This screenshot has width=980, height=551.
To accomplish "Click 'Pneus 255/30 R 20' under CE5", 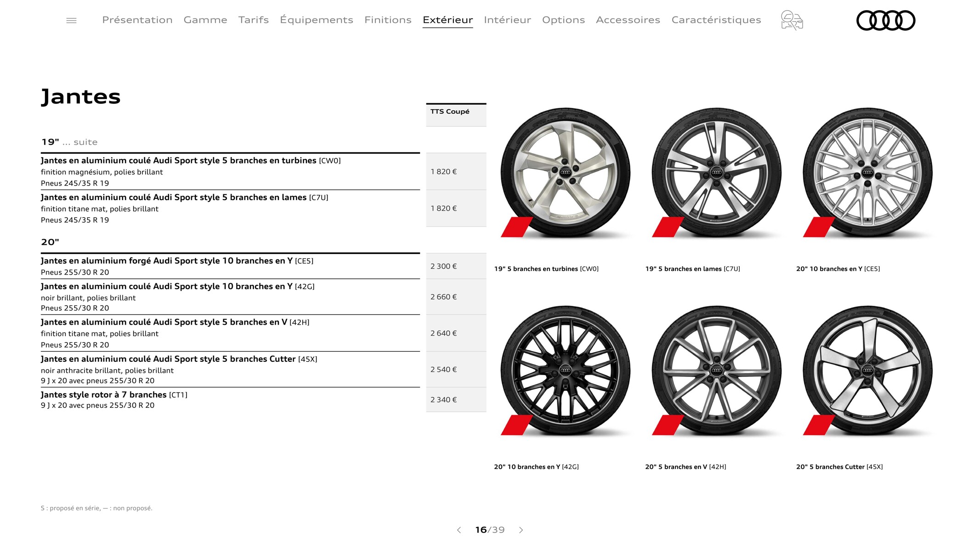I will tap(75, 272).
